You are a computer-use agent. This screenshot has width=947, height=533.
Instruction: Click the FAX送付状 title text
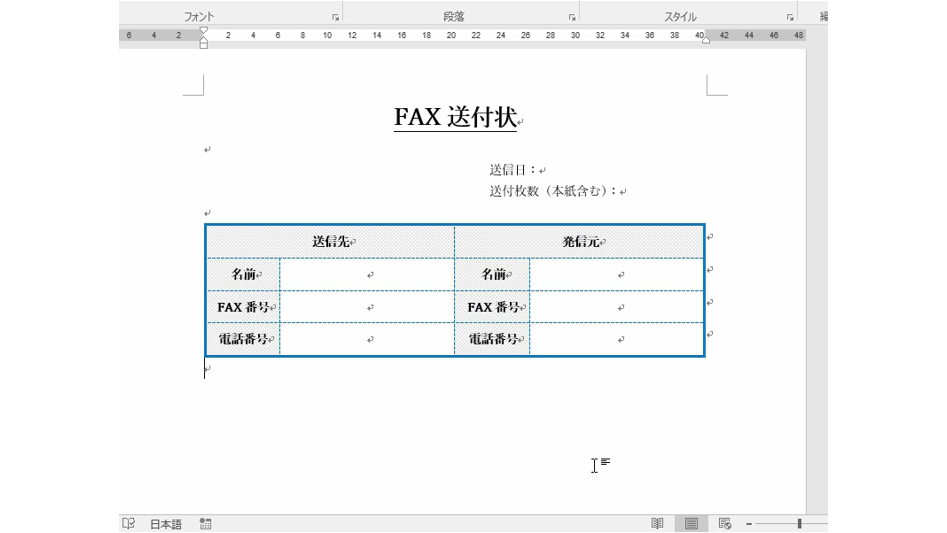tap(454, 117)
